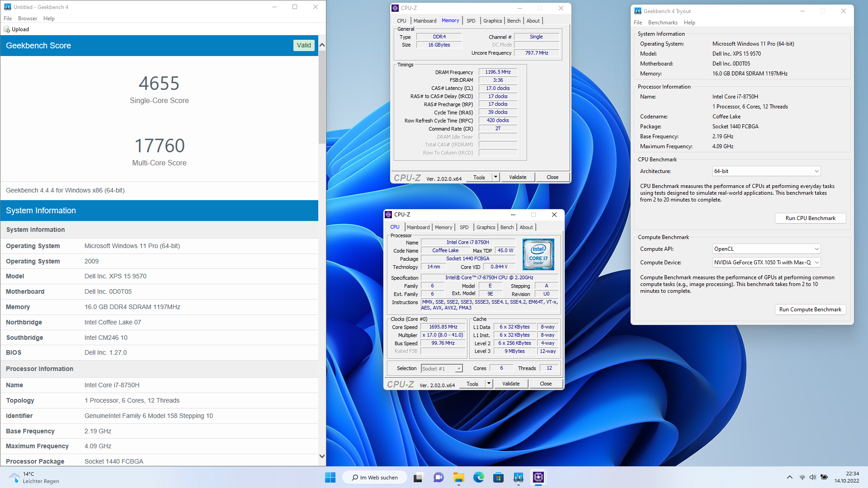The width and height of the screenshot is (868, 488).
Task: Expand Compute API OpenCL dropdown
Action: [x=766, y=249]
